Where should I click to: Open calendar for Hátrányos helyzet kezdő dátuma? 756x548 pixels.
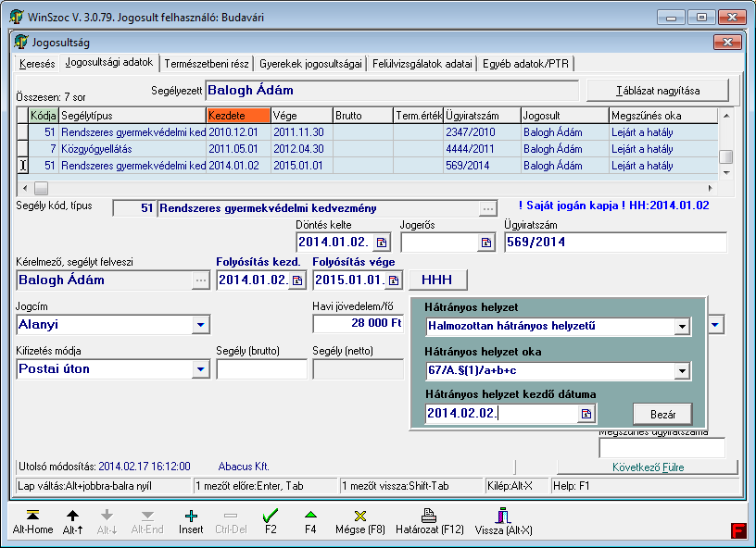point(586,414)
